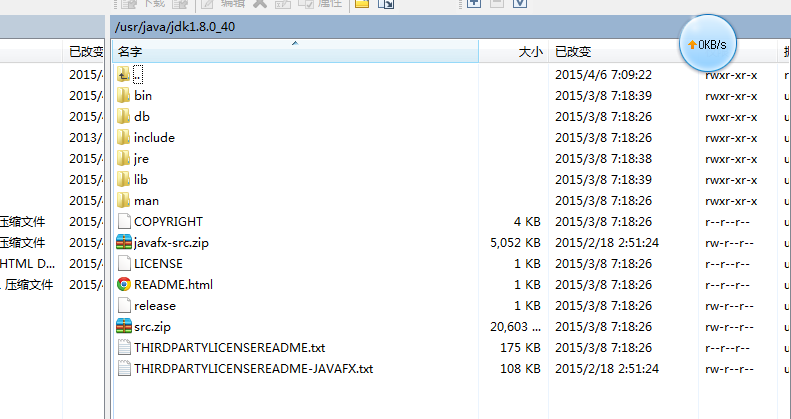Select the THIRDPARTYLICENSEREADME-JAVAFX.txt file name
Screen dimensions: 791x419
pos(254,369)
